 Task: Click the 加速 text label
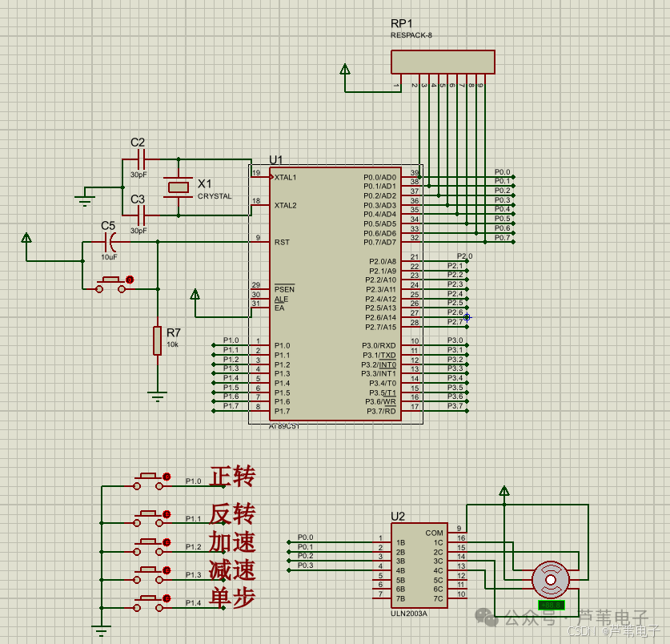232,542
